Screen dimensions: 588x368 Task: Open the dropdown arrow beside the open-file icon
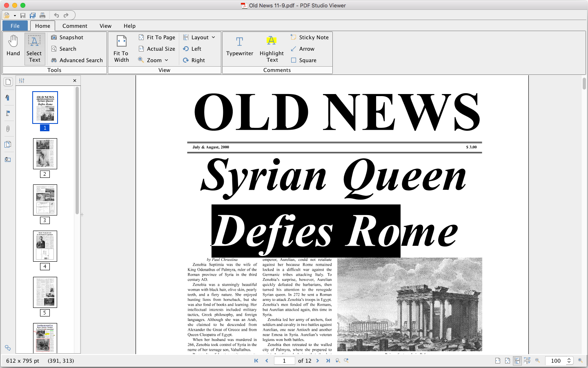(x=15, y=16)
